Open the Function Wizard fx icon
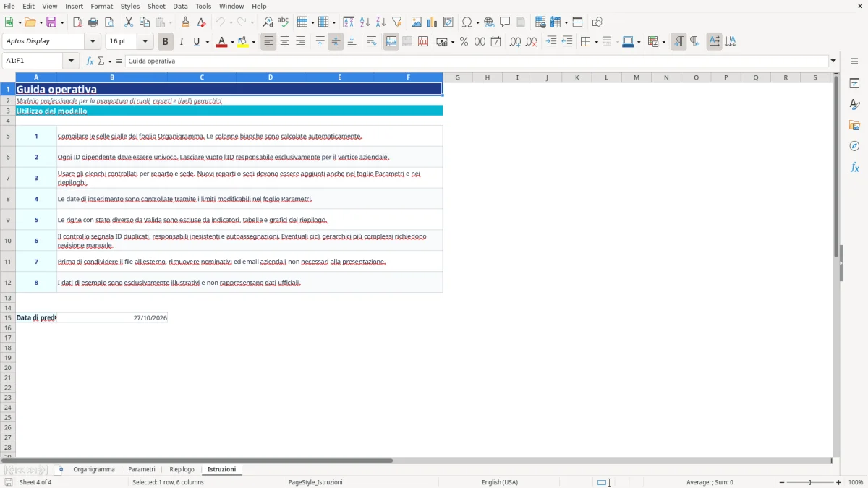Screen dimensions: 868x488 tap(90, 61)
